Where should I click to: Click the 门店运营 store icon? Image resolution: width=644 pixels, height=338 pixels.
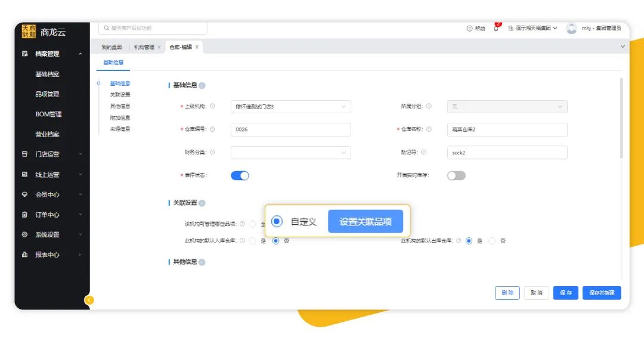click(24, 154)
